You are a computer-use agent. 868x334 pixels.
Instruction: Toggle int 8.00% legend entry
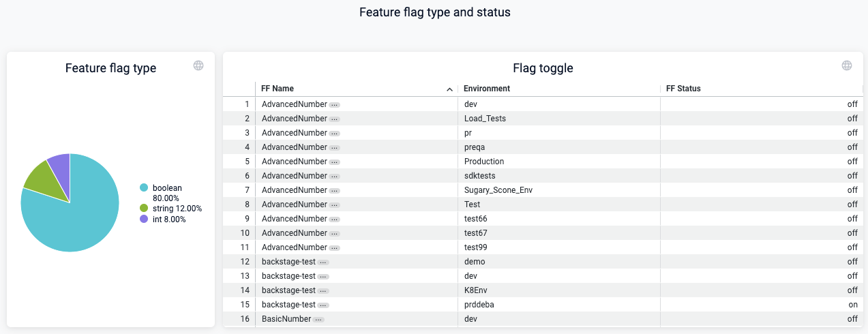click(x=168, y=219)
